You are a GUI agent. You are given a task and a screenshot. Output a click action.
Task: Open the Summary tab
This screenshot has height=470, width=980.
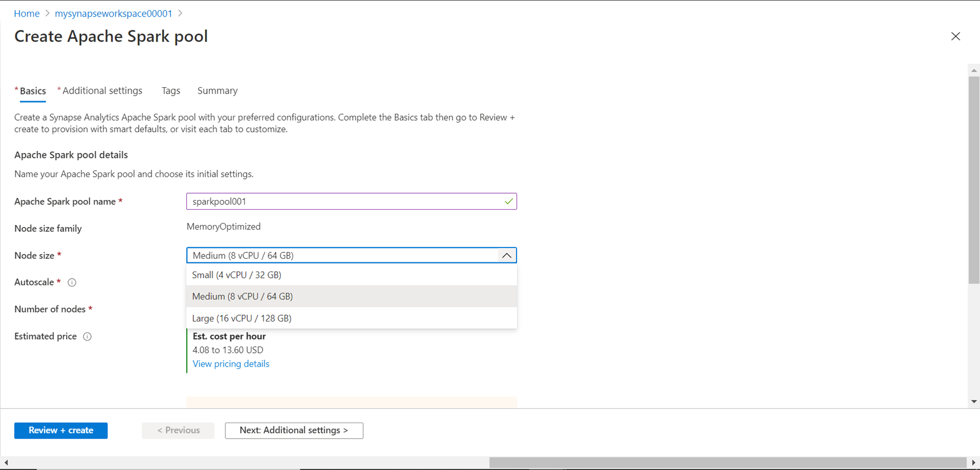click(218, 91)
